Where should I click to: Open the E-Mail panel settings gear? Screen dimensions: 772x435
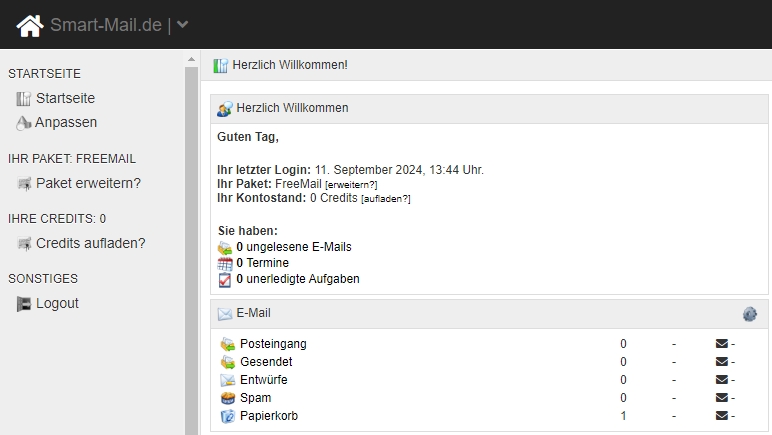[750, 314]
